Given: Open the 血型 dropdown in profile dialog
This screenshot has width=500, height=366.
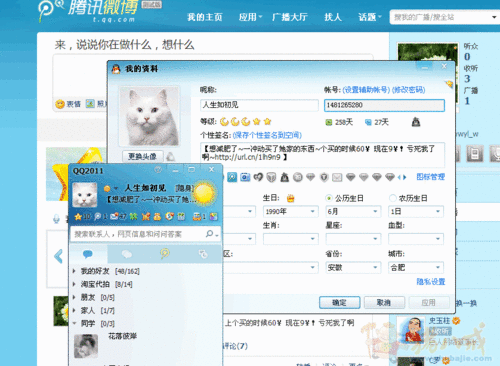Looking at the screenshot, I should click(x=416, y=239).
